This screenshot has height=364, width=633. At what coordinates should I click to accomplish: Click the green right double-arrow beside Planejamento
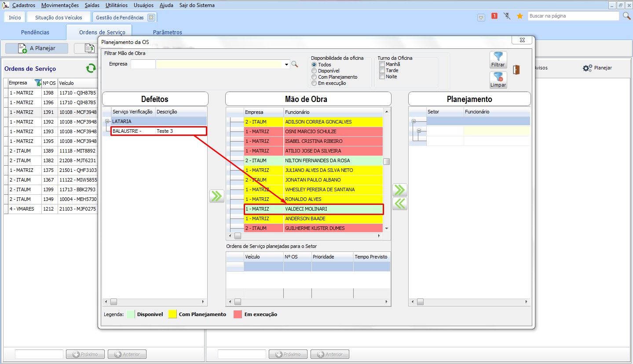(x=399, y=190)
